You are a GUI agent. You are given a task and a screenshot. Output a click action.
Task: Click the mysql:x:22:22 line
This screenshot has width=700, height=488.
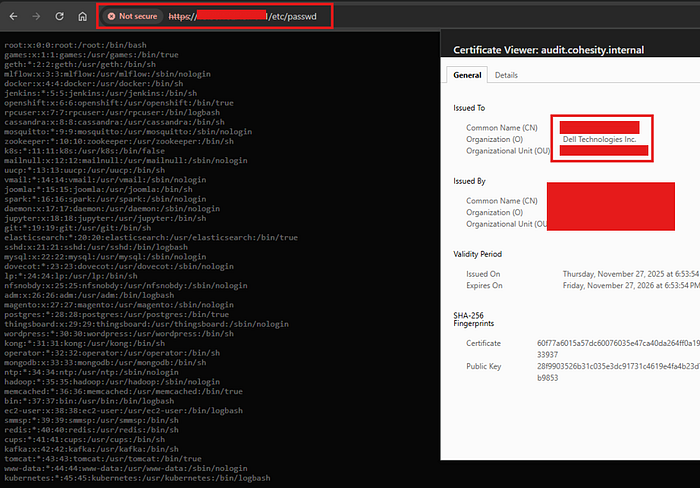[105, 257]
